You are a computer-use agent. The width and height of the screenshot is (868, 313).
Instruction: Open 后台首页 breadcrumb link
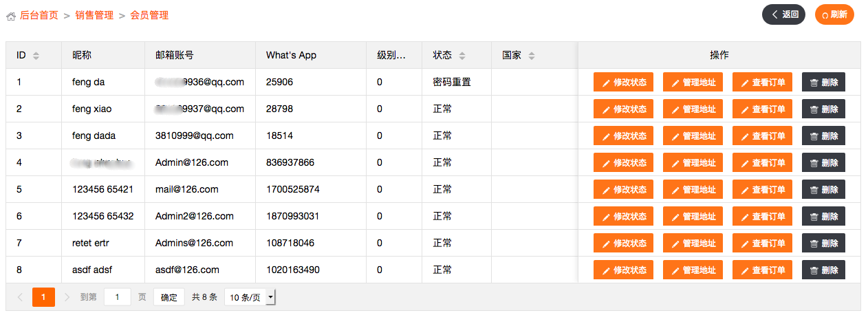tap(39, 15)
